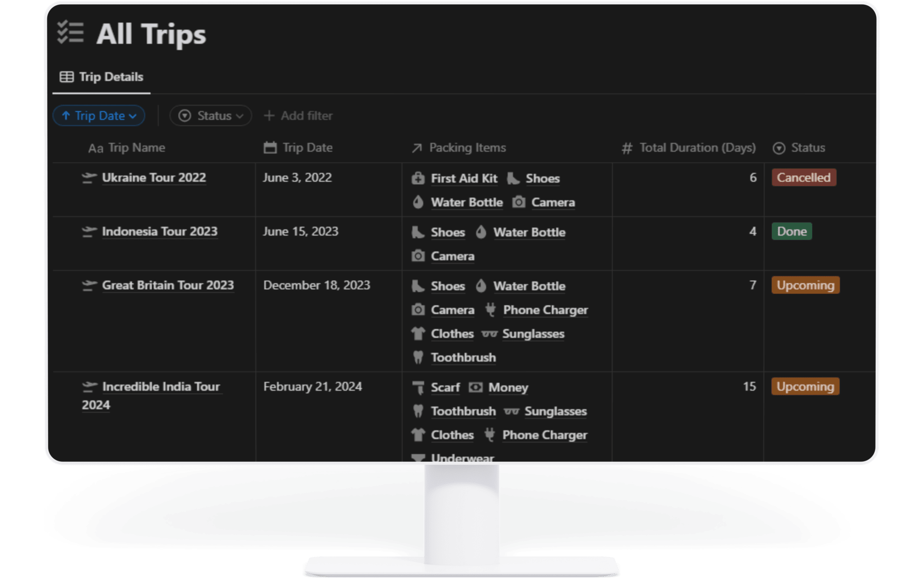Click the water drop icon in Ukraine Tour row

pos(418,202)
